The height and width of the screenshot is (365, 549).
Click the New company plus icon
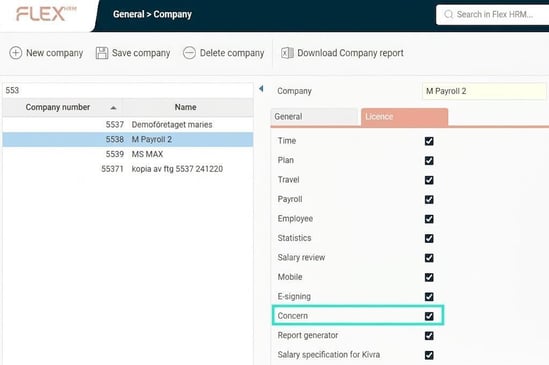click(15, 53)
